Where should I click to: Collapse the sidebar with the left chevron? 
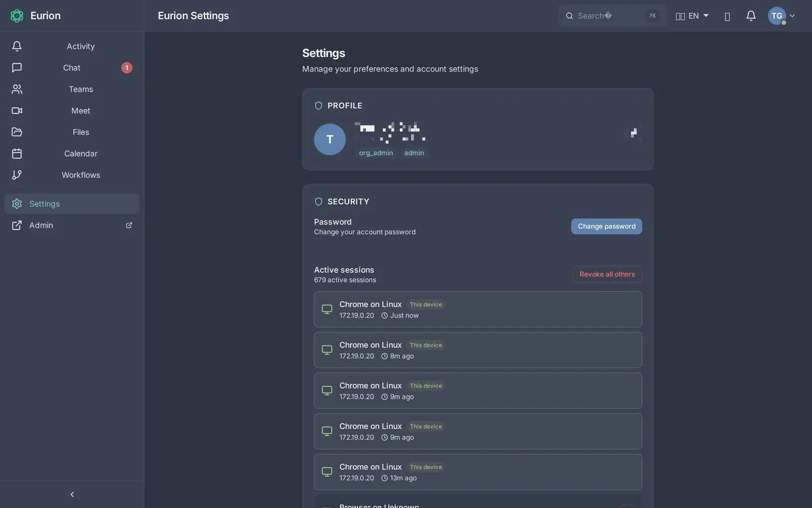72,494
